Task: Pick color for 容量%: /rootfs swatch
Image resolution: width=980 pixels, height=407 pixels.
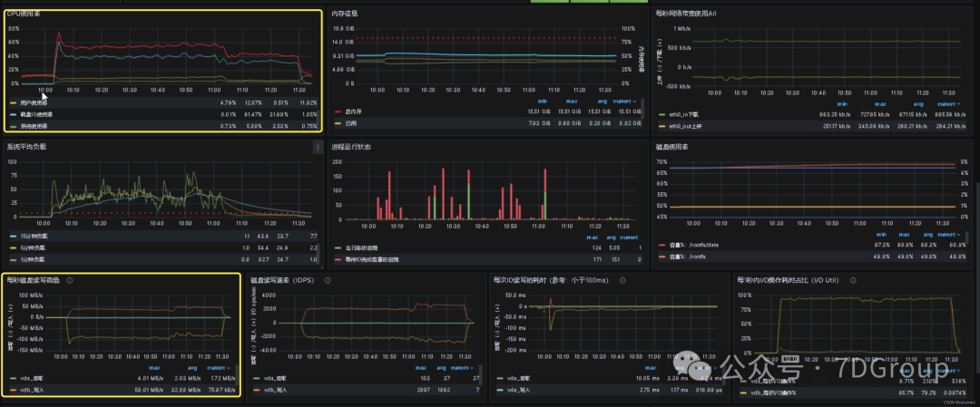Action: click(663, 256)
